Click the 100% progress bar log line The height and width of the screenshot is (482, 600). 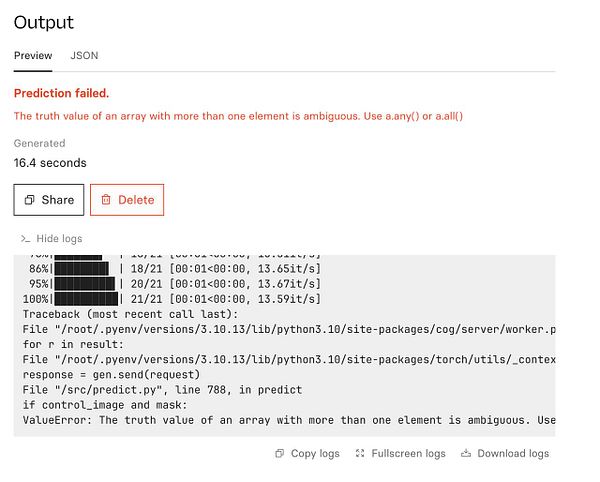[171, 299]
